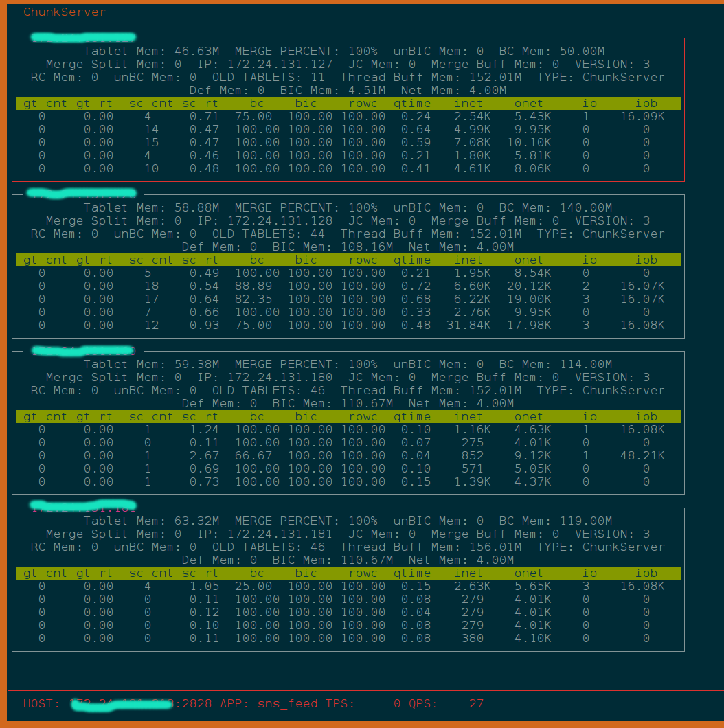The height and width of the screenshot is (728, 724).
Task: Click the BC Mem: 50.00M value
Action: point(552,51)
